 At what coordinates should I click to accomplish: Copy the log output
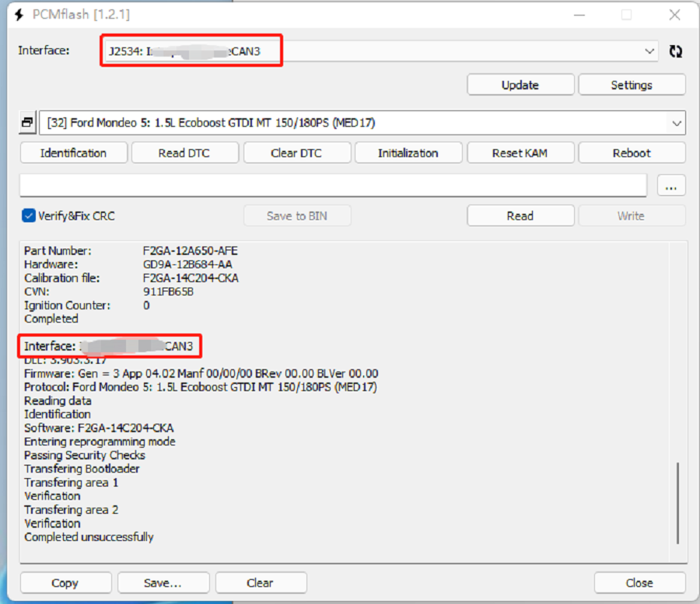coord(65,582)
